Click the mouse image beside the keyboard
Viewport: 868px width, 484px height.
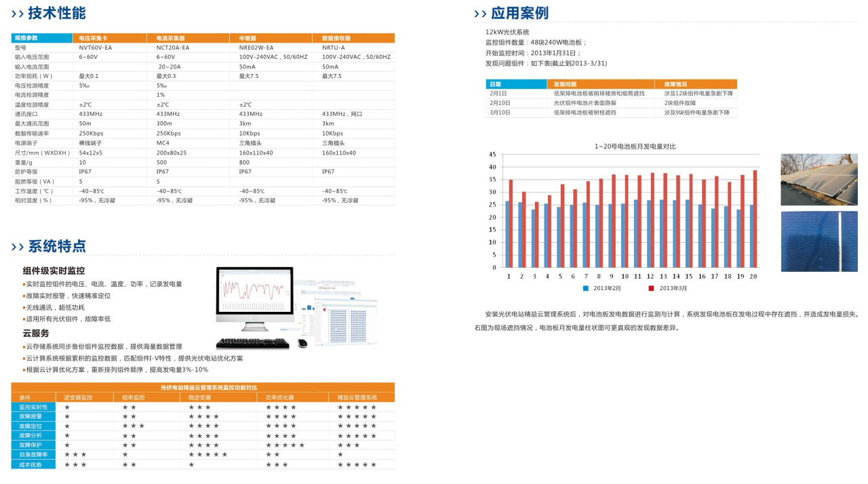[x=302, y=344]
